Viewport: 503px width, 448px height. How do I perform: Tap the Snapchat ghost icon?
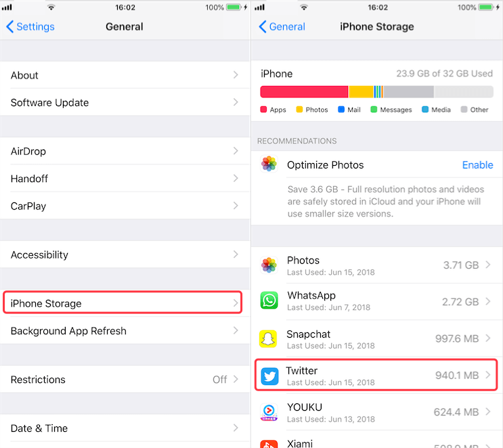[268, 338]
